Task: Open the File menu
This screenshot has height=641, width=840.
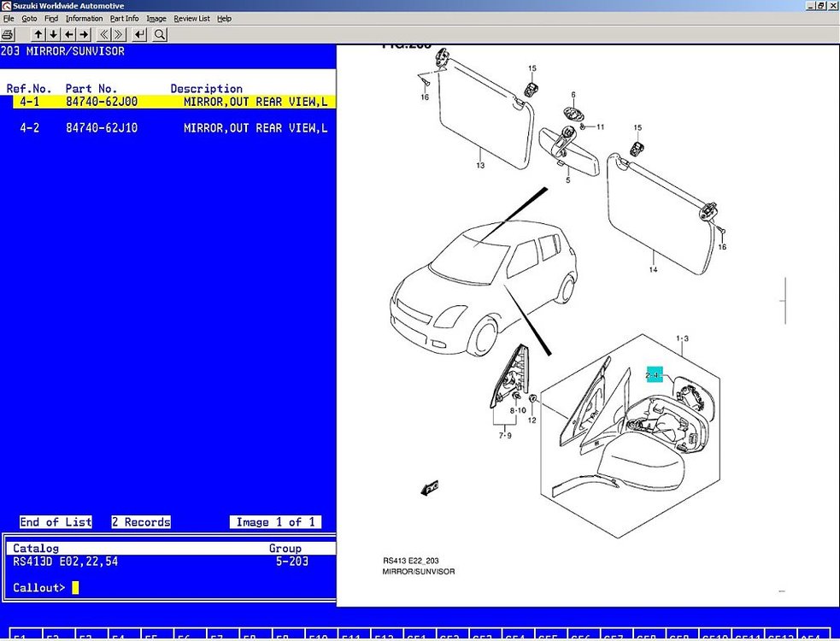Action: tap(9, 18)
